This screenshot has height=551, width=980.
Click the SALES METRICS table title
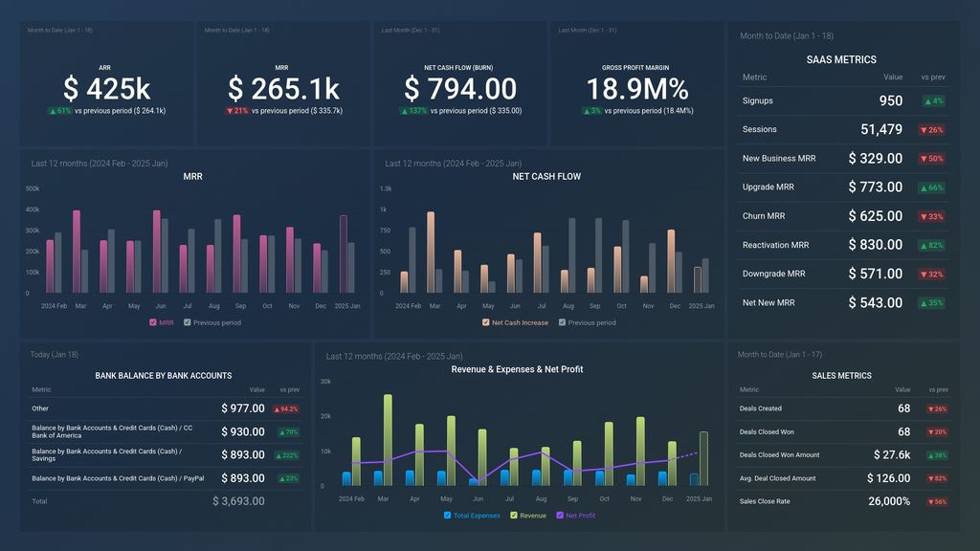(x=841, y=375)
